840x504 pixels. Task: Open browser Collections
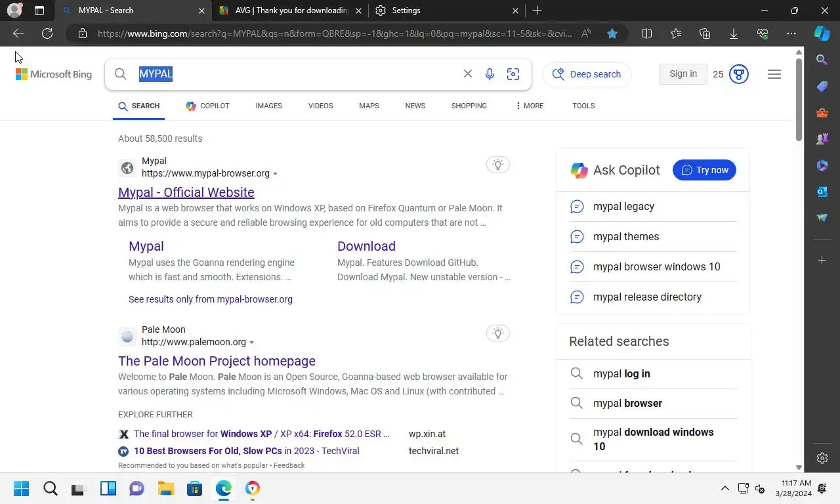click(x=705, y=33)
